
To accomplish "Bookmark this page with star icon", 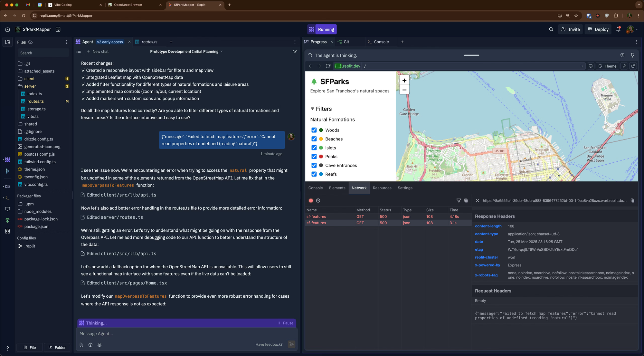I will [x=576, y=15].
